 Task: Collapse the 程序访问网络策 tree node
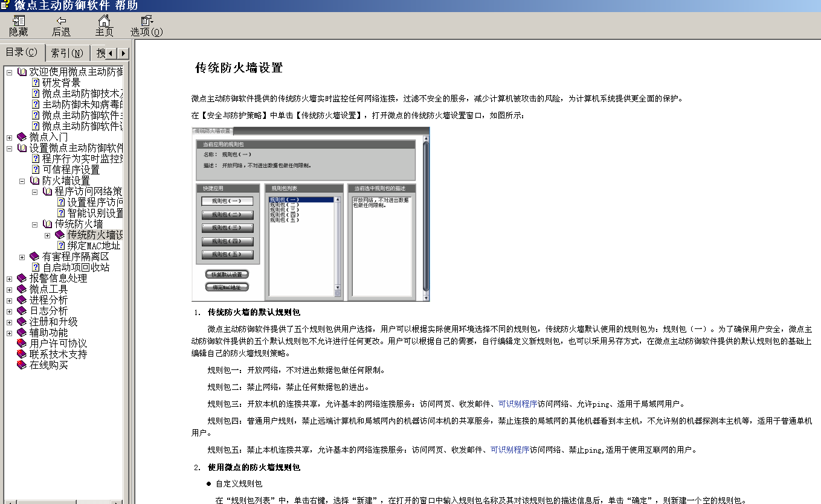pyautogui.click(x=34, y=192)
